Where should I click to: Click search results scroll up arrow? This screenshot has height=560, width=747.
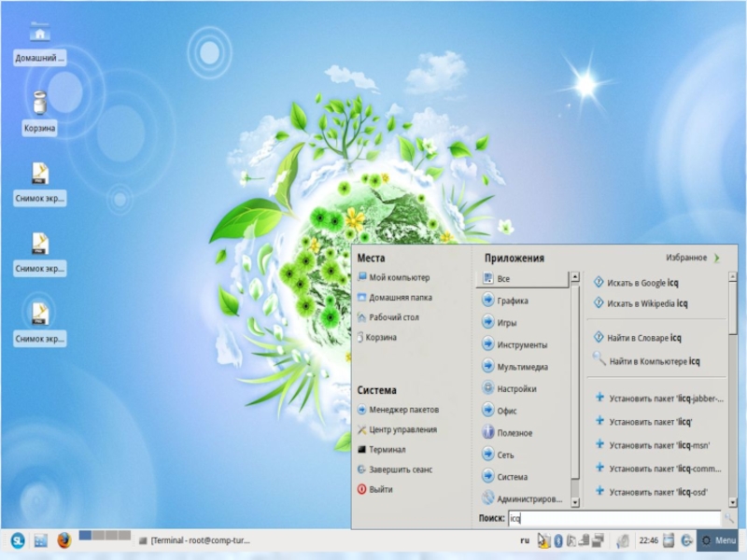[x=733, y=276]
